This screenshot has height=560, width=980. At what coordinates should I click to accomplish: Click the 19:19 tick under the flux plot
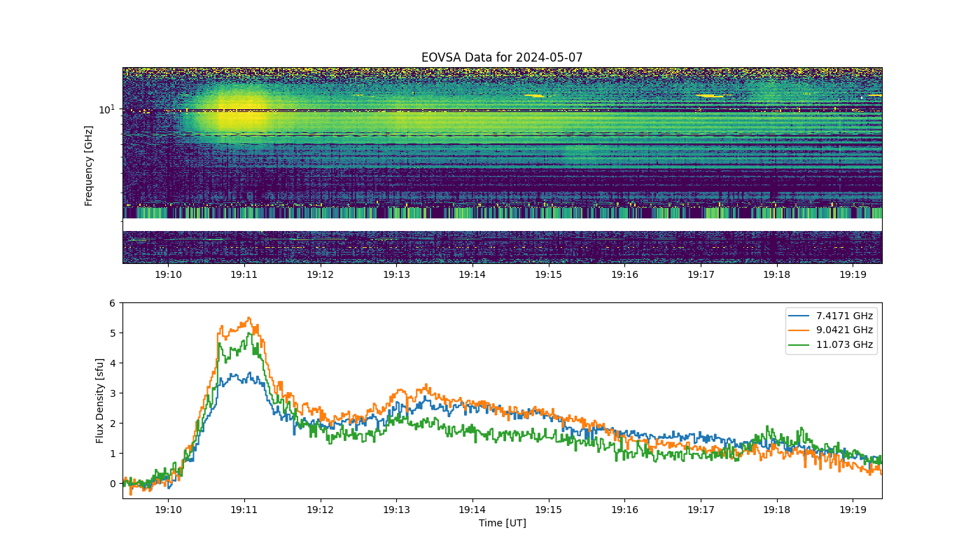(x=853, y=509)
